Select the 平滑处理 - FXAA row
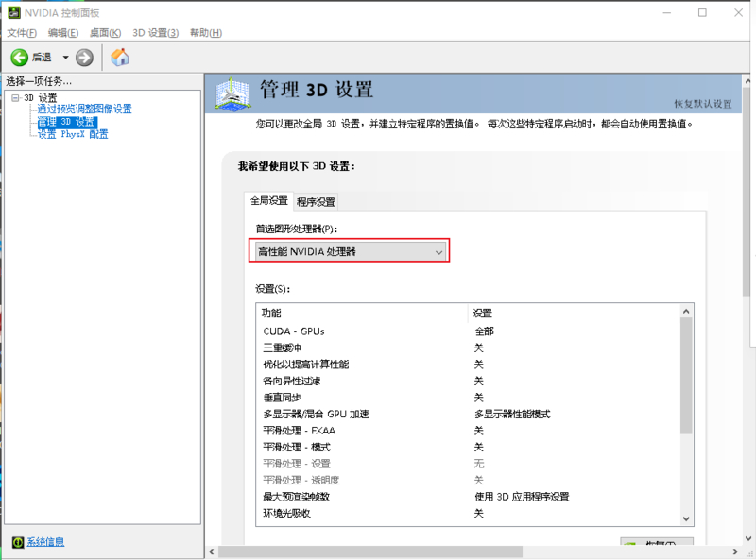 pos(468,431)
